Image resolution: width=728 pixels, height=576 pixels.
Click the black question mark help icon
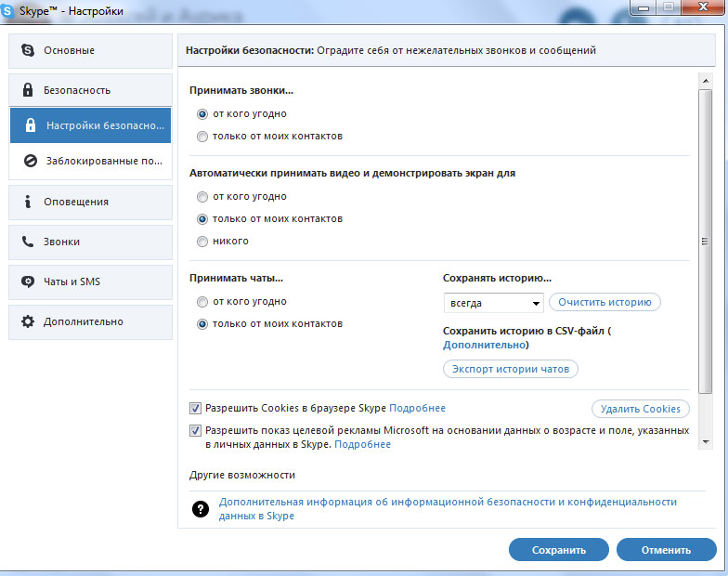click(x=201, y=509)
